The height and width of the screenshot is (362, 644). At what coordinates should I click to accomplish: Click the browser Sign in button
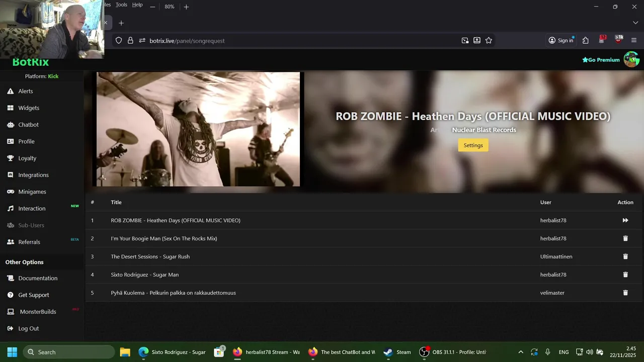pyautogui.click(x=561, y=41)
